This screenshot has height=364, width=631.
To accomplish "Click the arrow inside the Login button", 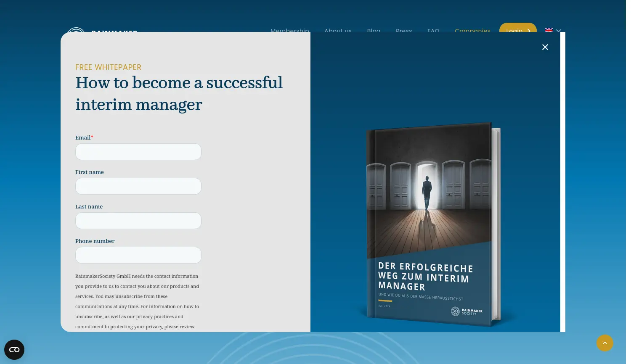I will (x=529, y=31).
